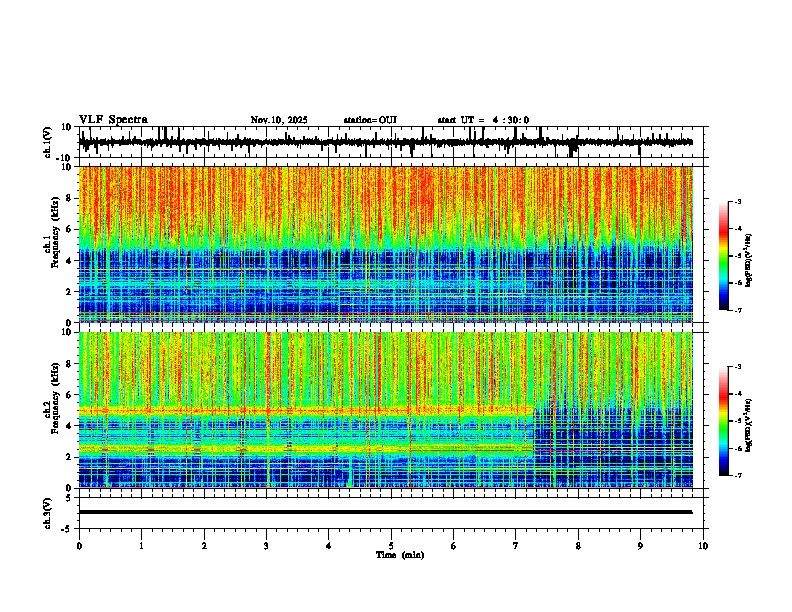Image resolution: width=792 pixels, height=612 pixels.
Task: Select the "ch.3(V)" axis label
Action: (48, 513)
